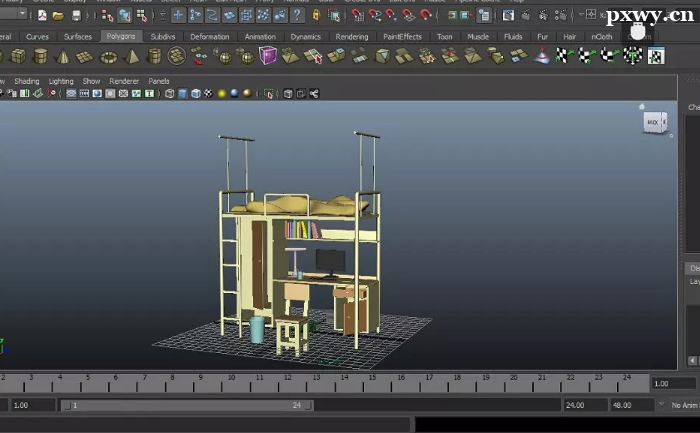Click the Select by hierarchy icon
Screen dimensions: 700x433
107,16
